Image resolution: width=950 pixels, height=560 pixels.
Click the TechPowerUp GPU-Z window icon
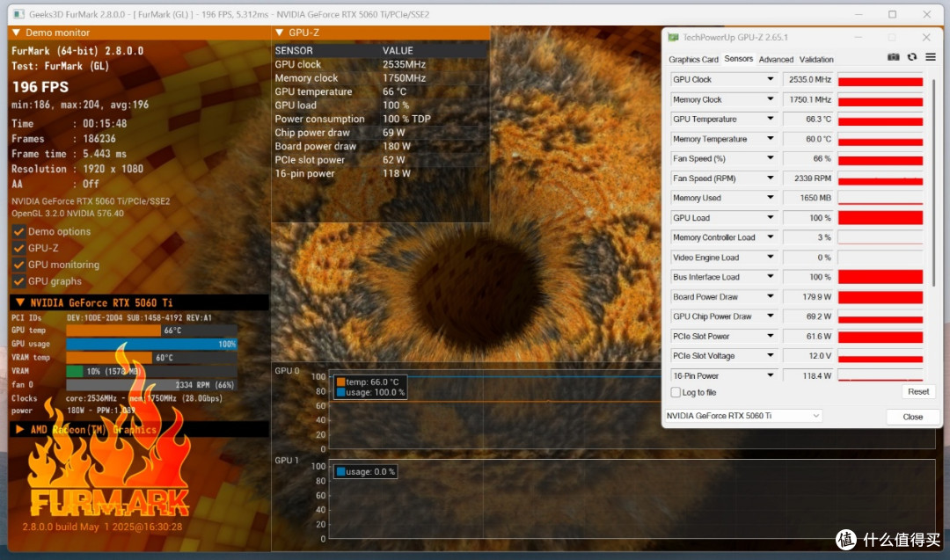[673, 38]
